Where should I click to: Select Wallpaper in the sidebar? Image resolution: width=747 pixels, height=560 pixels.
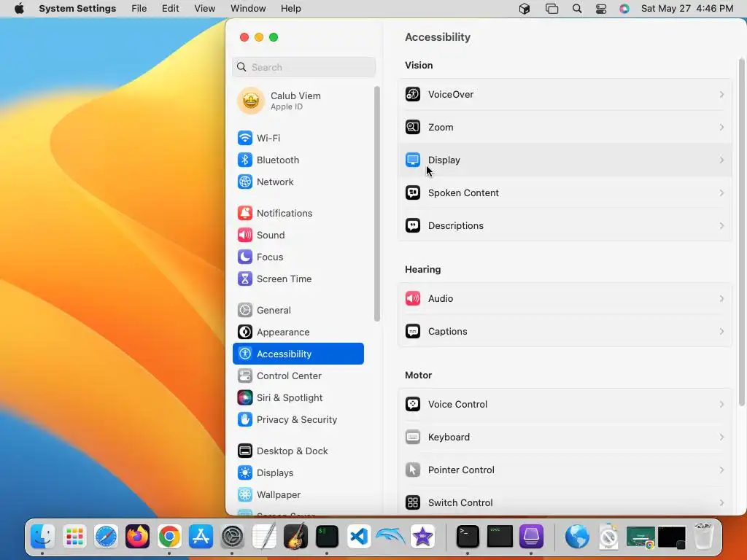pyautogui.click(x=298, y=495)
